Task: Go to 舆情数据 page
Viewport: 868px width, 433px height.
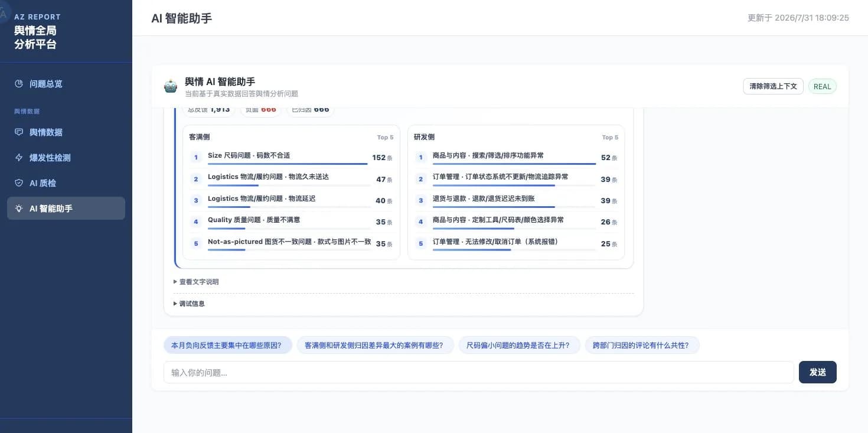Action: click(x=66, y=132)
